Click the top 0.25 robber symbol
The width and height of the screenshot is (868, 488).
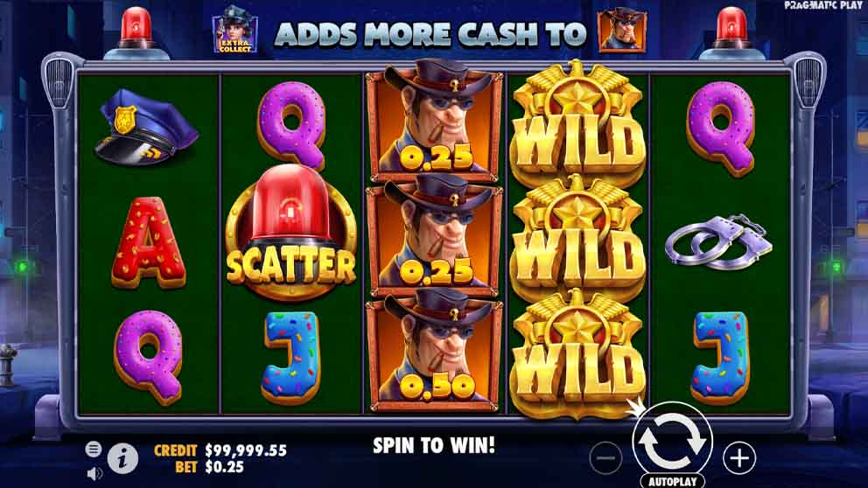[435, 120]
